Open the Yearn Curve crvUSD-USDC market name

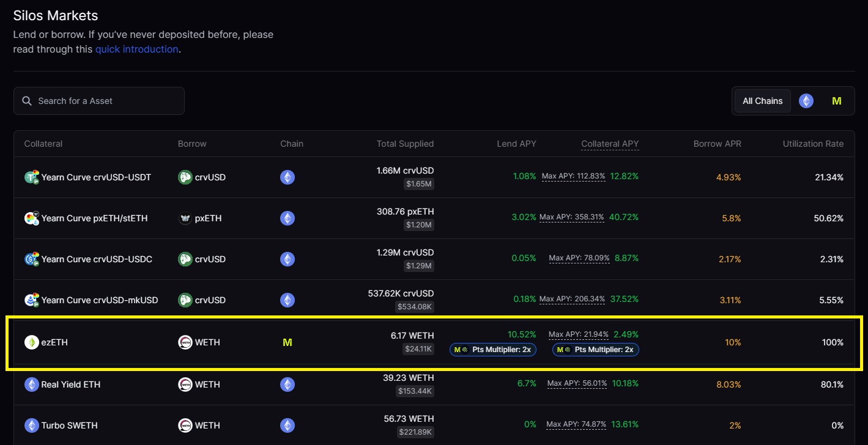click(x=97, y=259)
